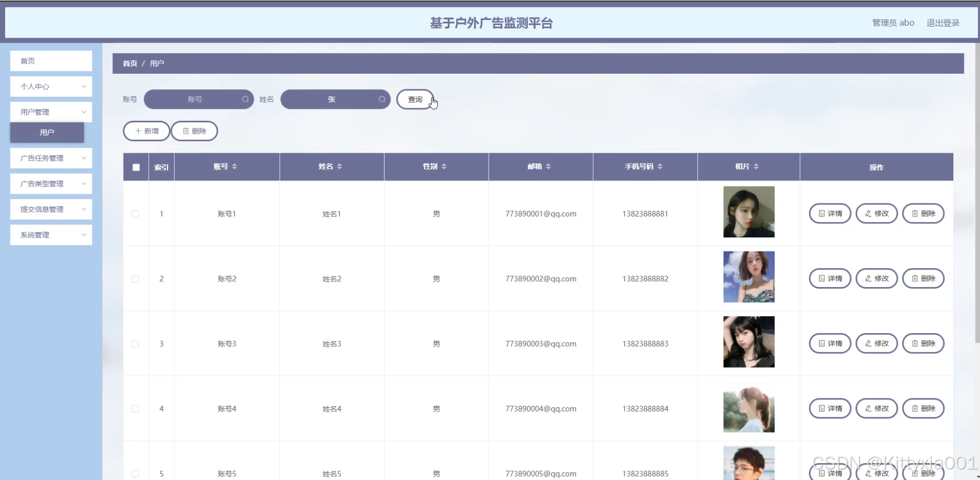Click the edit pencil icon for 账号2
Viewport: 980px width, 480px height.
pyautogui.click(x=868, y=278)
